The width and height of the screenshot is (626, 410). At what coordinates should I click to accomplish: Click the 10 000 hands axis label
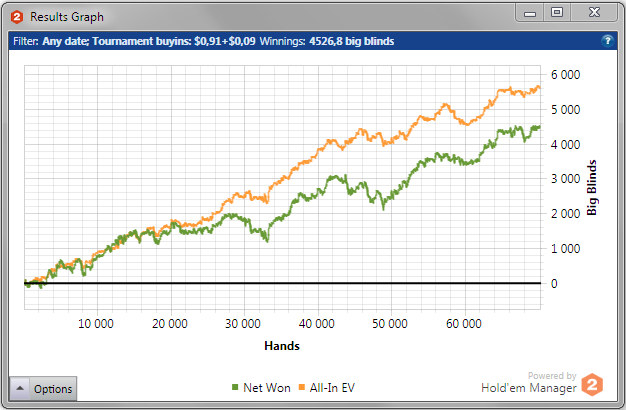(96, 323)
